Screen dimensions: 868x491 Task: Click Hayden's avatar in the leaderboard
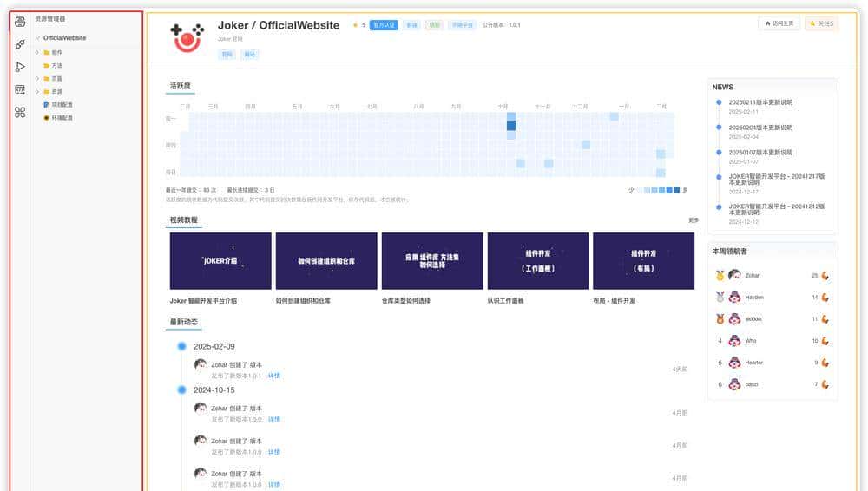(734, 298)
